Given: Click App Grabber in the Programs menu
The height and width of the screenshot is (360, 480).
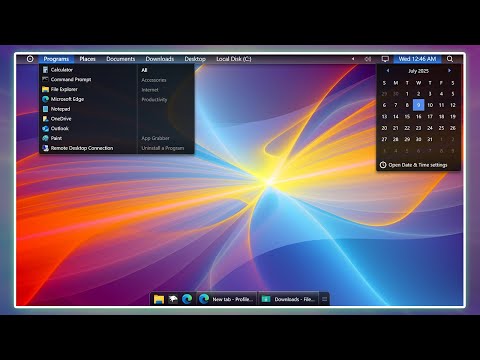Looking at the screenshot, I should coord(155,138).
